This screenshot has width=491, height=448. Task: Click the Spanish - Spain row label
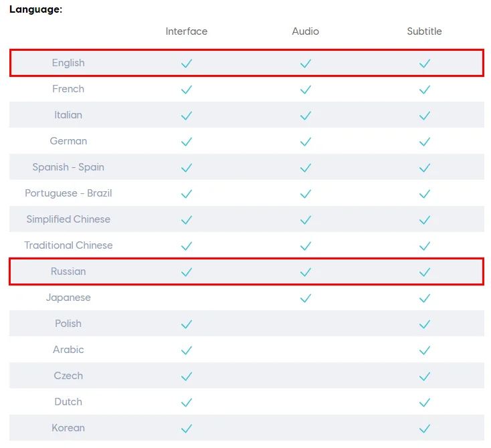pos(68,167)
